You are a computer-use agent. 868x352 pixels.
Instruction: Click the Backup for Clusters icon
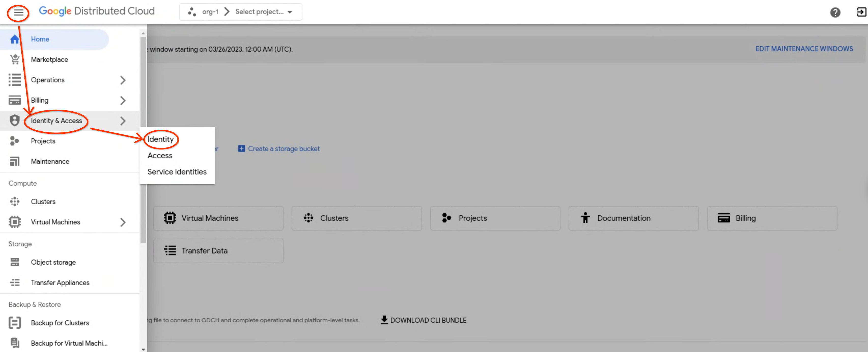pos(15,323)
